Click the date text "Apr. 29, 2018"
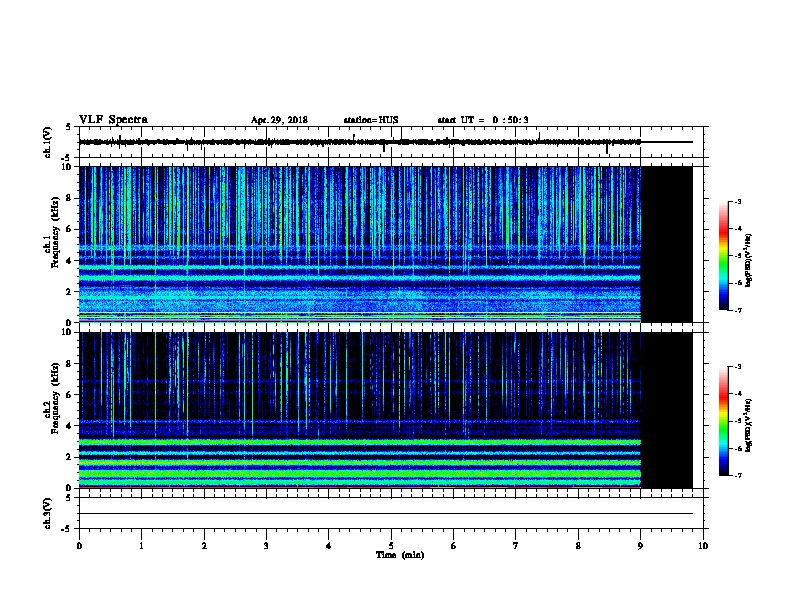 tap(279, 120)
